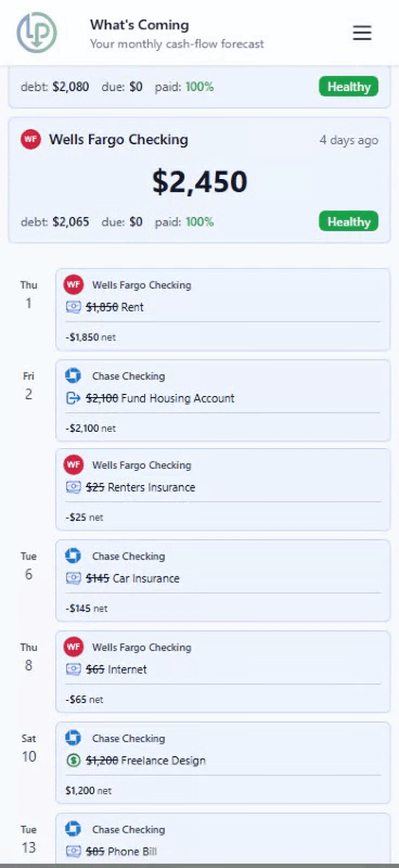
Task: Click the Rent bill payment icon
Action: click(73, 307)
